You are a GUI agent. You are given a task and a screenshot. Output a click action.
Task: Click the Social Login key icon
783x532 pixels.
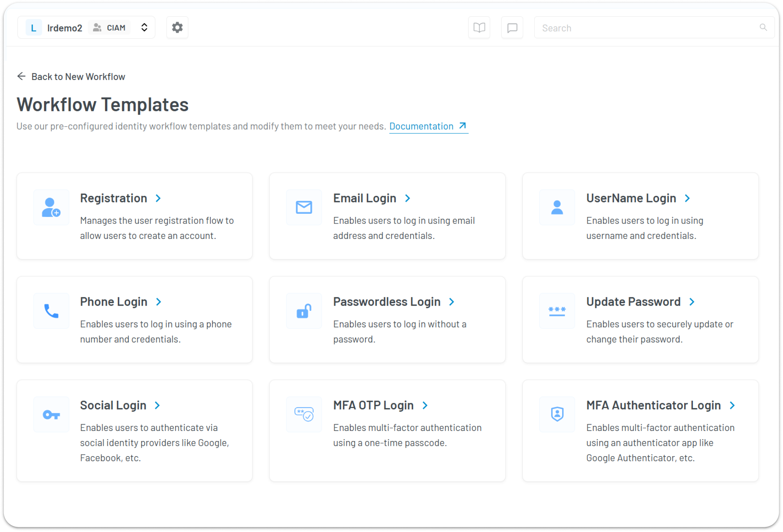point(51,414)
